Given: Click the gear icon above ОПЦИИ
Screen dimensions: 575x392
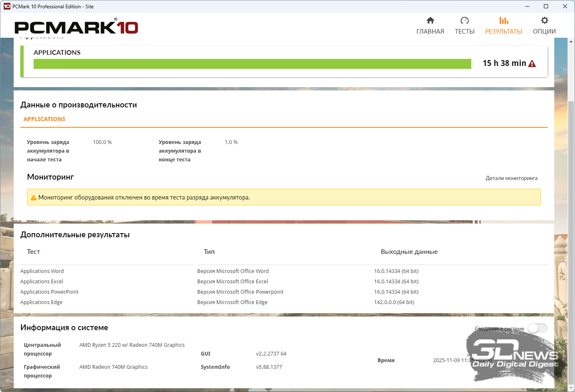Looking at the screenshot, I should (x=544, y=20).
